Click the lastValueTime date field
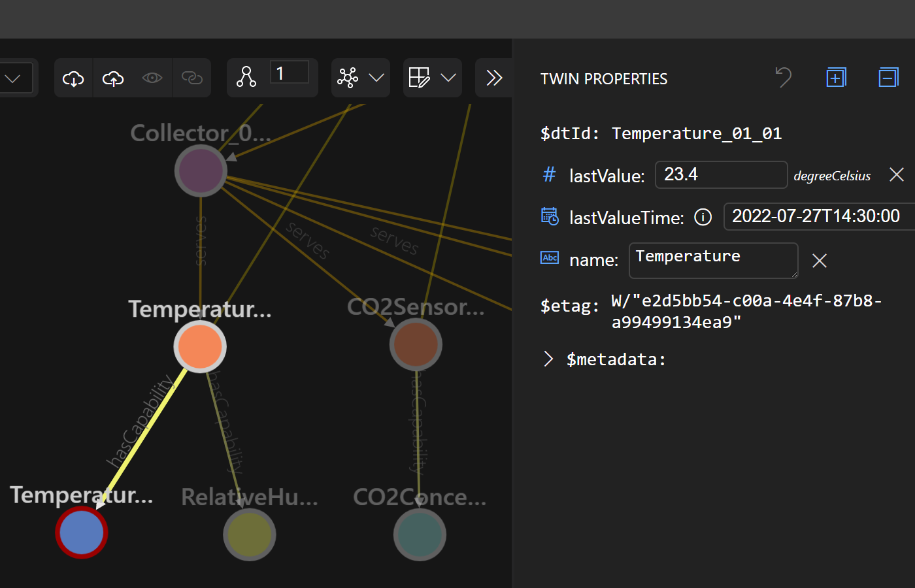 (x=817, y=216)
